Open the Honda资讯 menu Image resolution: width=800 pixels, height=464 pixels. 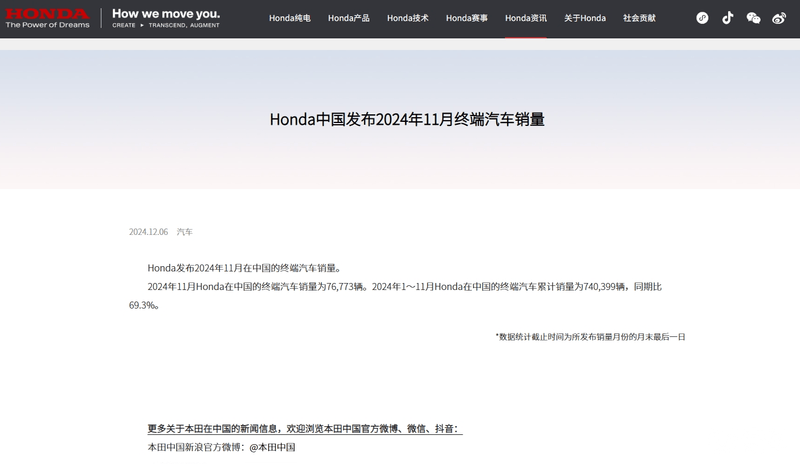click(x=526, y=18)
